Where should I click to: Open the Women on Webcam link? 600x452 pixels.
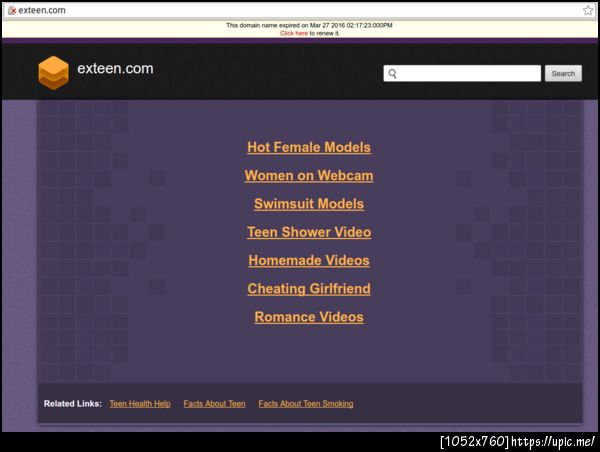click(x=309, y=176)
